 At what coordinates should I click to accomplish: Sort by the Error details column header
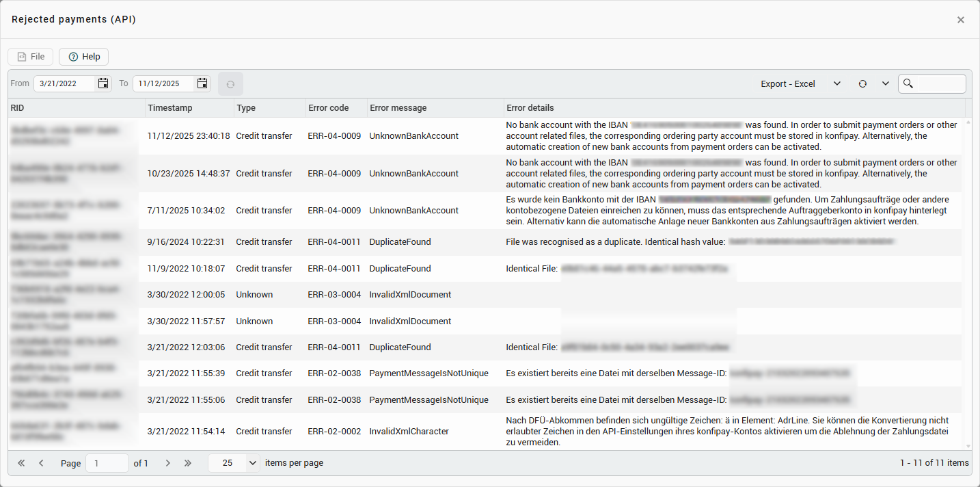click(x=735, y=107)
